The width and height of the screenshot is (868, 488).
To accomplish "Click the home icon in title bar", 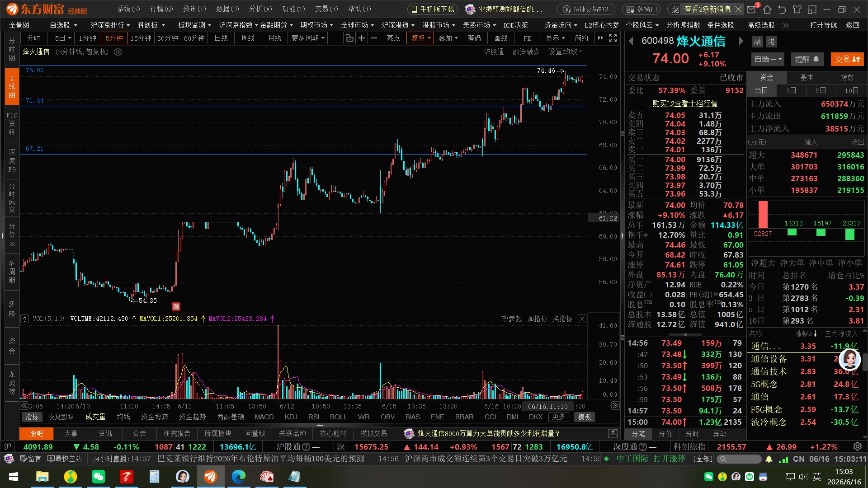I will [767, 9].
